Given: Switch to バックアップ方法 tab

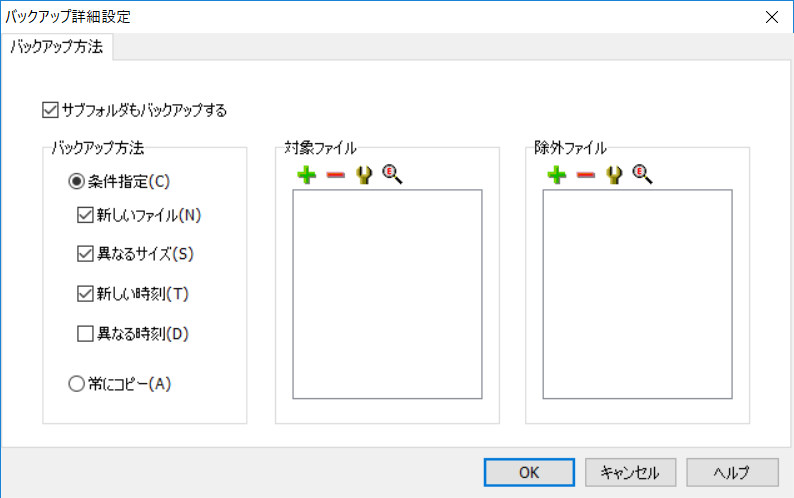Looking at the screenshot, I should pos(57,47).
